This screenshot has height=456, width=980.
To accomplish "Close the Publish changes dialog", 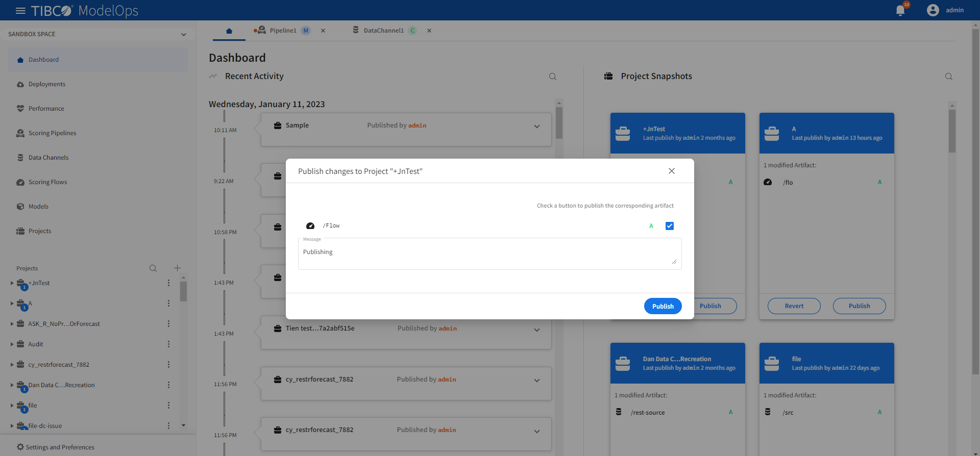I will (x=672, y=171).
